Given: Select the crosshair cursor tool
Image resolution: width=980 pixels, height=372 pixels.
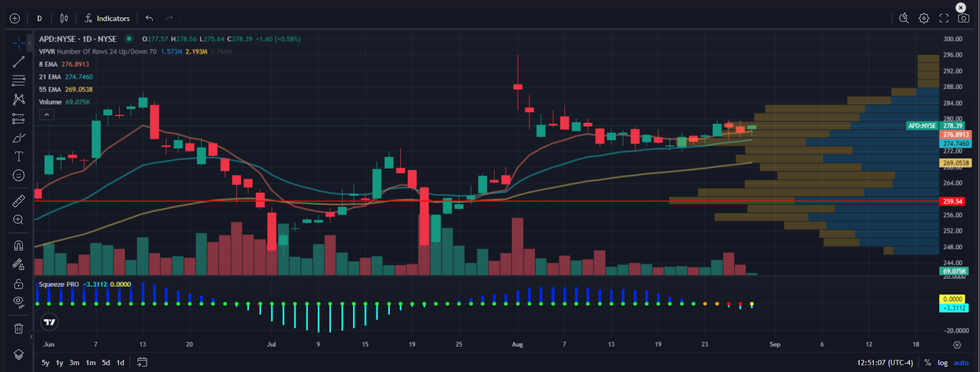Looking at the screenshot, I should tap(19, 42).
